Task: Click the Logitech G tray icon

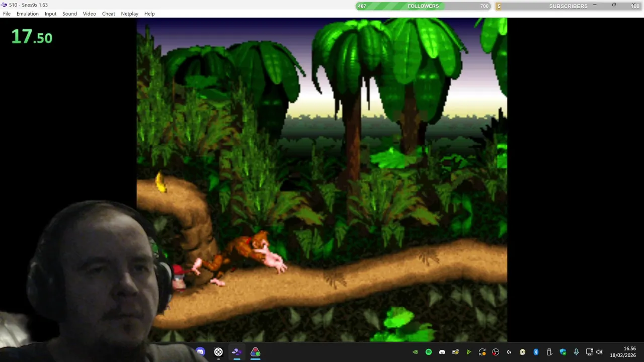Action: click(x=509, y=352)
